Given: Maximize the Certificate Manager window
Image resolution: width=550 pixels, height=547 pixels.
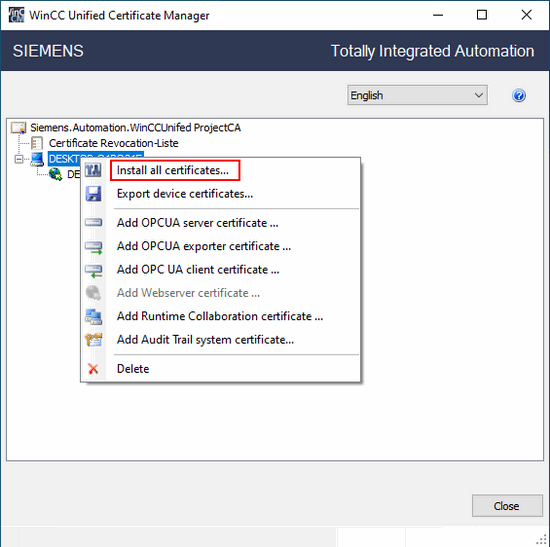Looking at the screenshot, I should [482, 15].
